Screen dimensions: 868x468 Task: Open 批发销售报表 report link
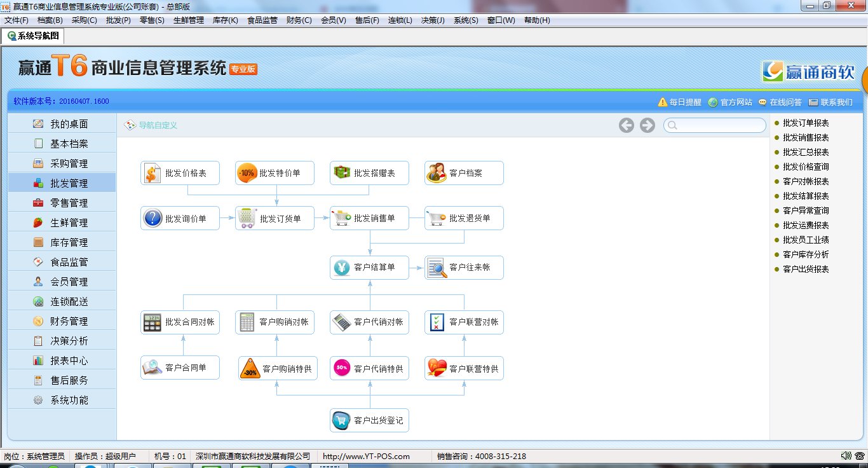[x=806, y=137]
